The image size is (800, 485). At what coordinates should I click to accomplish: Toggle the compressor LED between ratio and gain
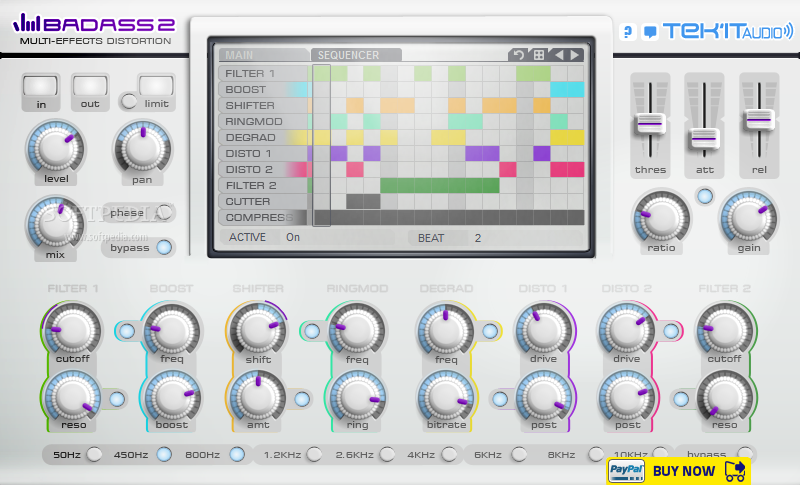705,196
